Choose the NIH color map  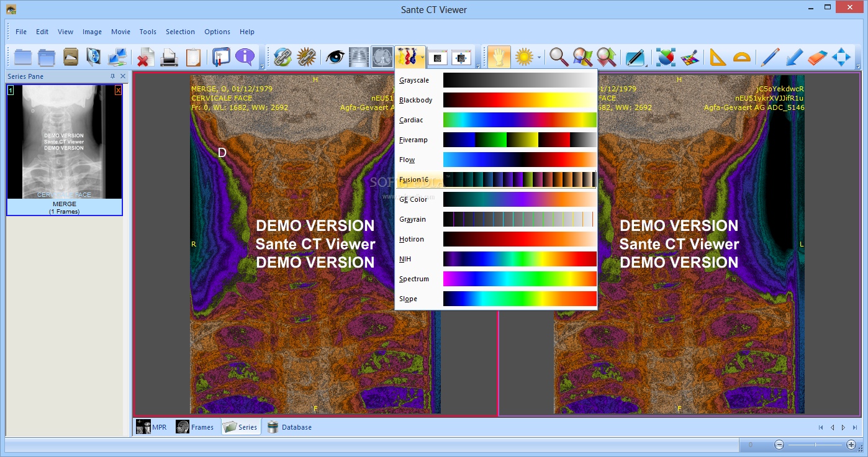[496, 259]
